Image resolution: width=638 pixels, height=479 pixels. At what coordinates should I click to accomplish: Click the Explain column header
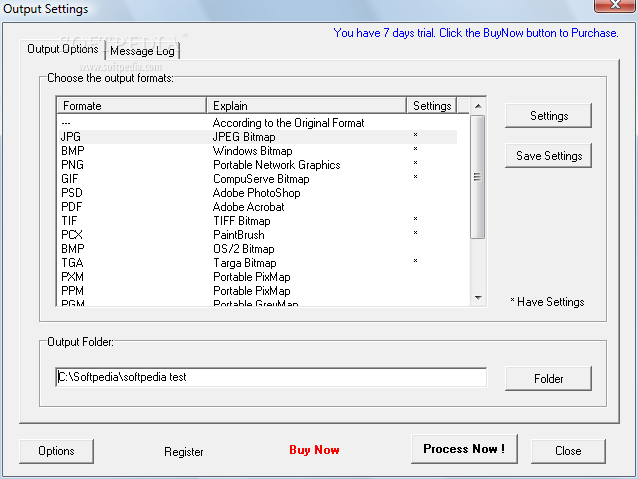[x=306, y=106]
